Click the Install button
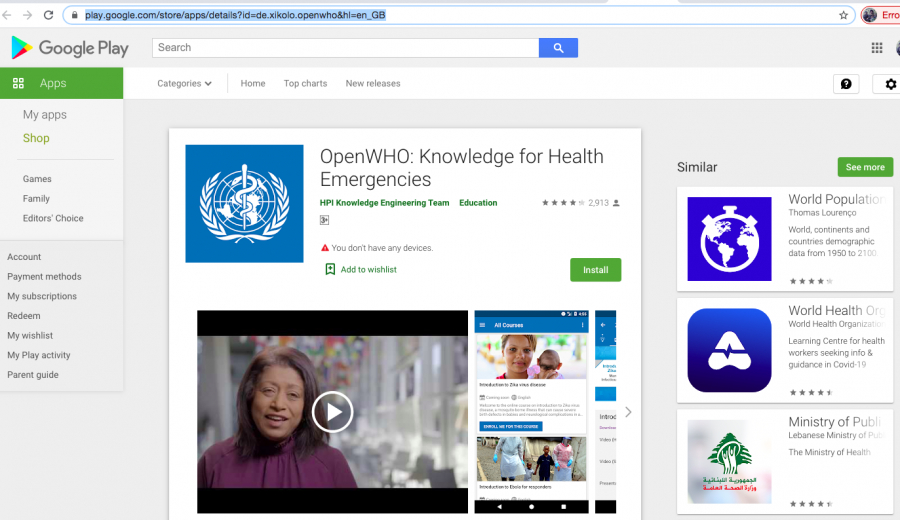Image resolution: width=900 pixels, height=520 pixels. (x=595, y=270)
